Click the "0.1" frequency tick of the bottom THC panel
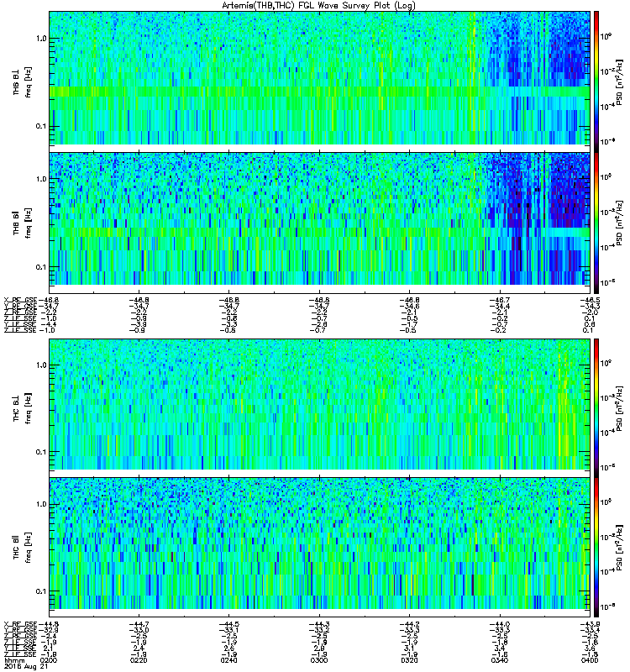Viewport: 630px width, 672px height. pos(41,592)
